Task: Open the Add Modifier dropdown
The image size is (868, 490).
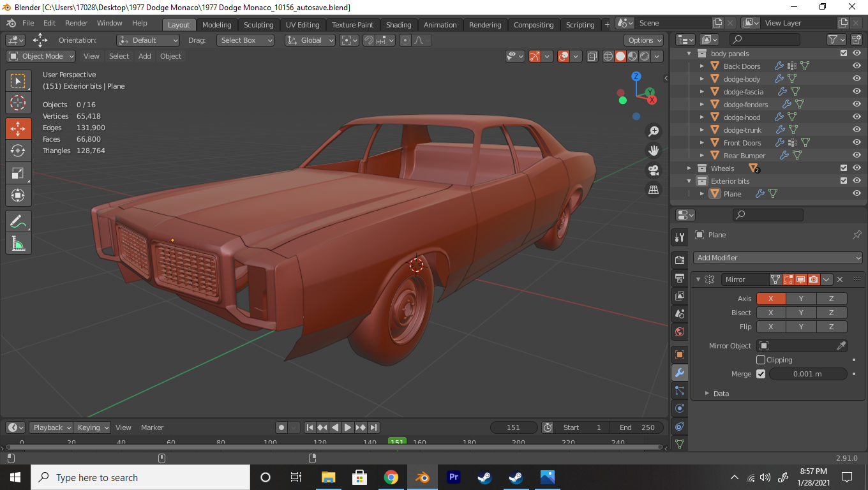Action: pos(778,258)
